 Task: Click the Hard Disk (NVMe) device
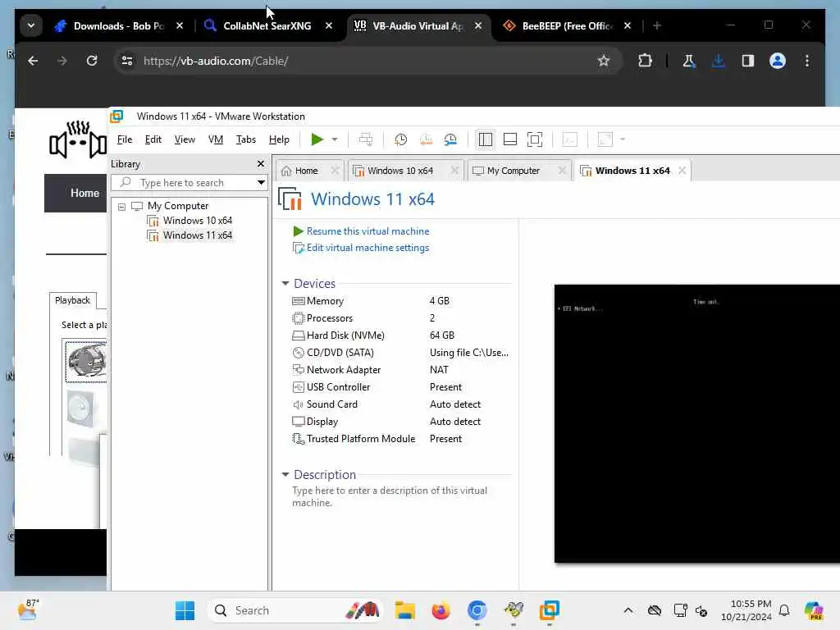point(400,336)
